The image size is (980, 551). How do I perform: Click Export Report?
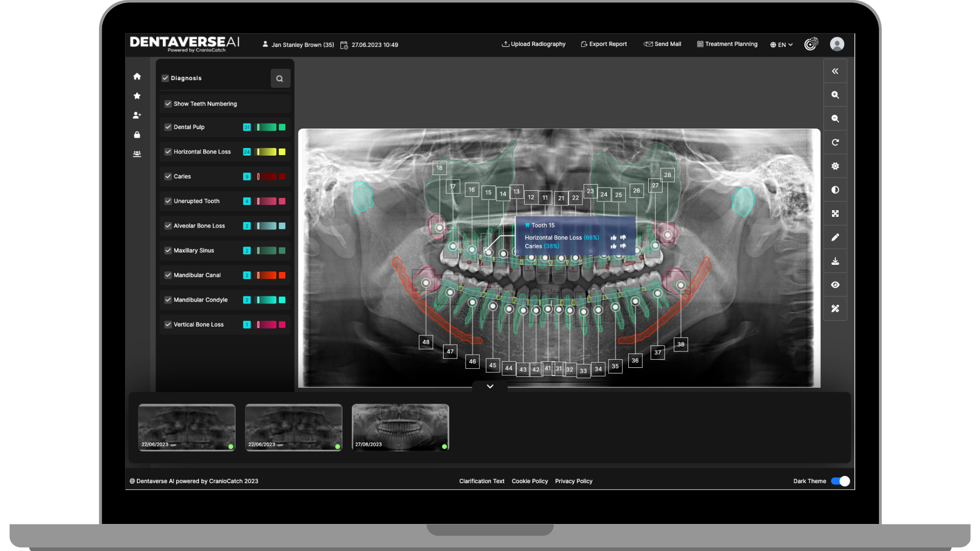[x=604, y=44]
